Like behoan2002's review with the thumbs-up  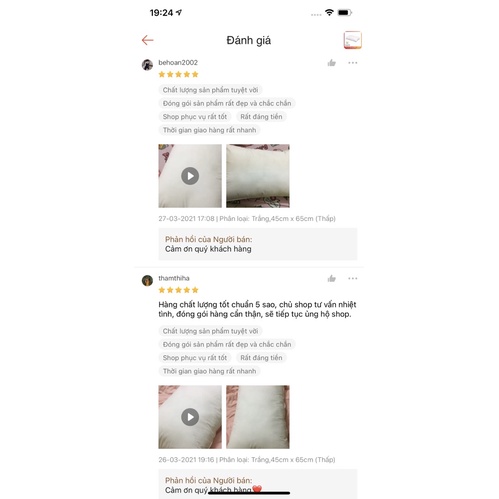click(332, 63)
